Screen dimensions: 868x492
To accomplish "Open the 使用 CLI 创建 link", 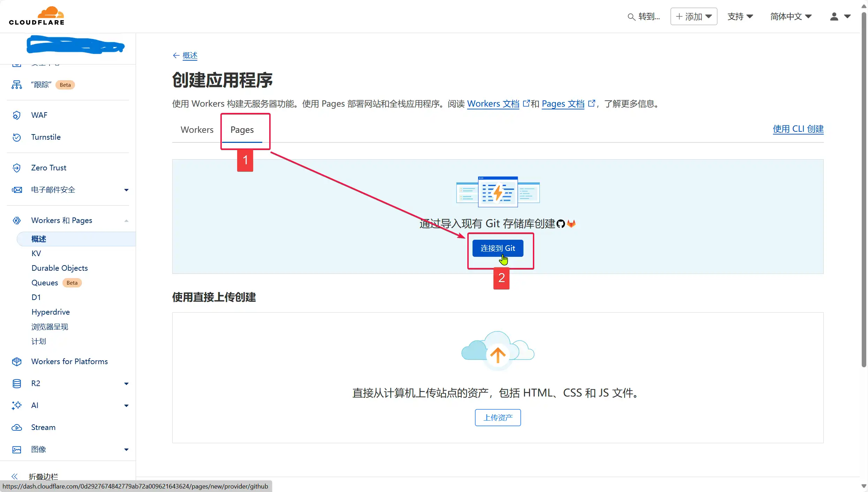I will [798, 129].
